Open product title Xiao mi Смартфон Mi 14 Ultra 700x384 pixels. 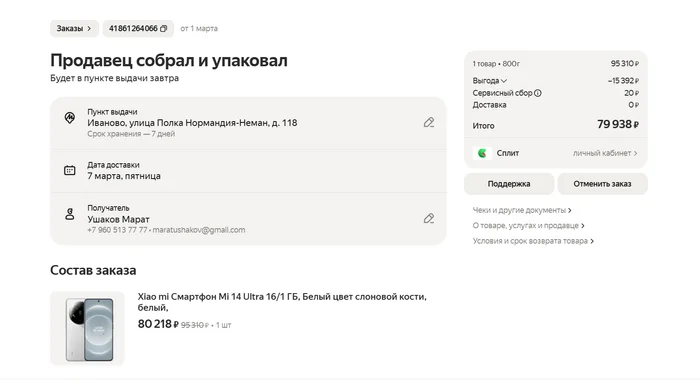click(282, 302)
